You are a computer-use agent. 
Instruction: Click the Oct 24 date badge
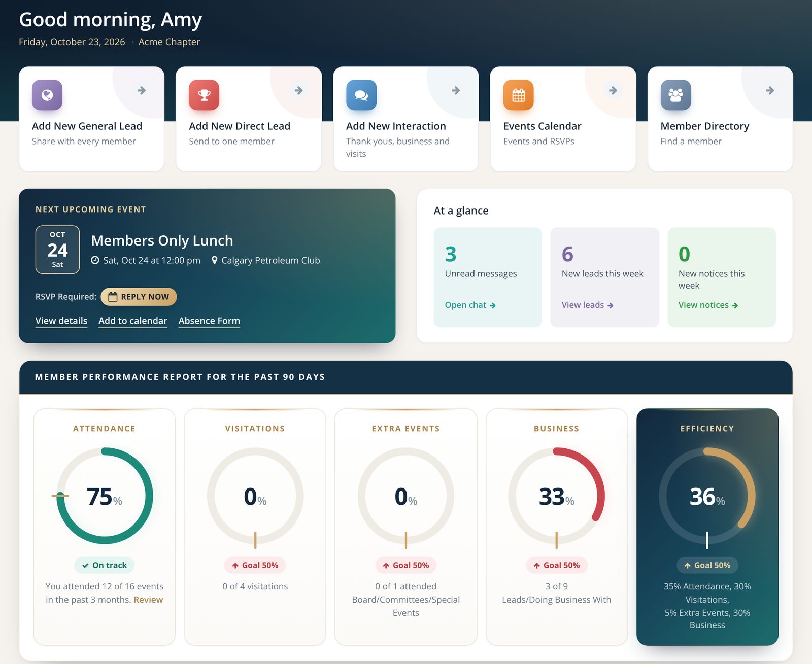(57, 250)
